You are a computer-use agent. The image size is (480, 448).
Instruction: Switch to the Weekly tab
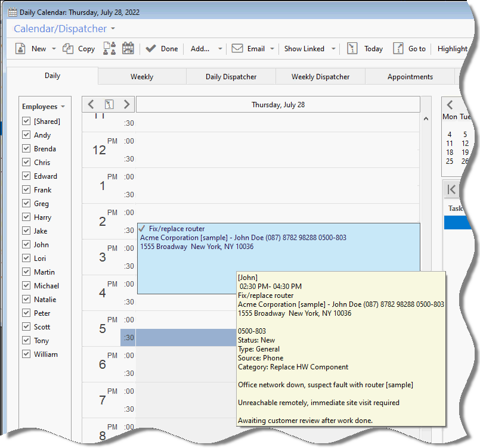[142, 76]
